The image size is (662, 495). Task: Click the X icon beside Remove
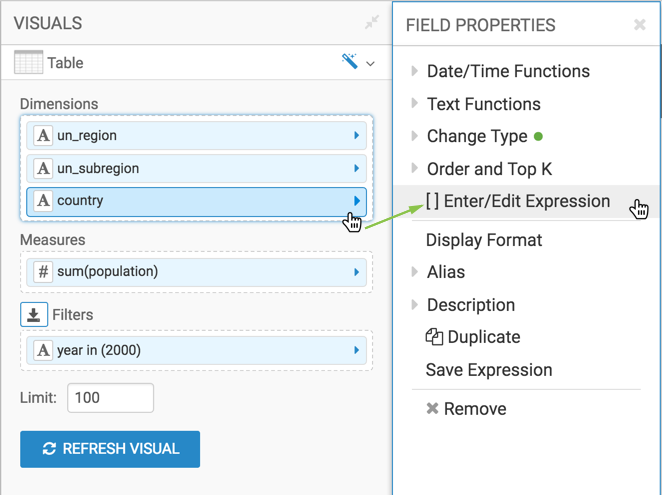(x=432, y=409)
